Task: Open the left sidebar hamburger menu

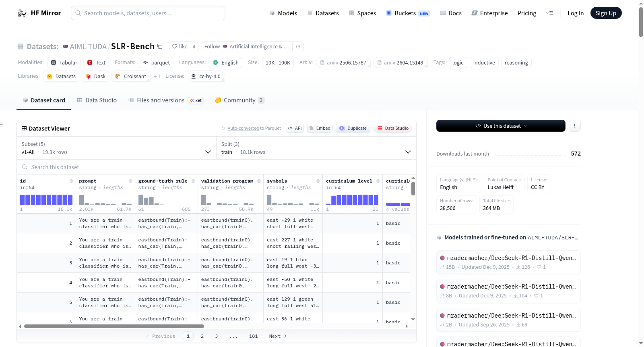Action: [2, 125]
